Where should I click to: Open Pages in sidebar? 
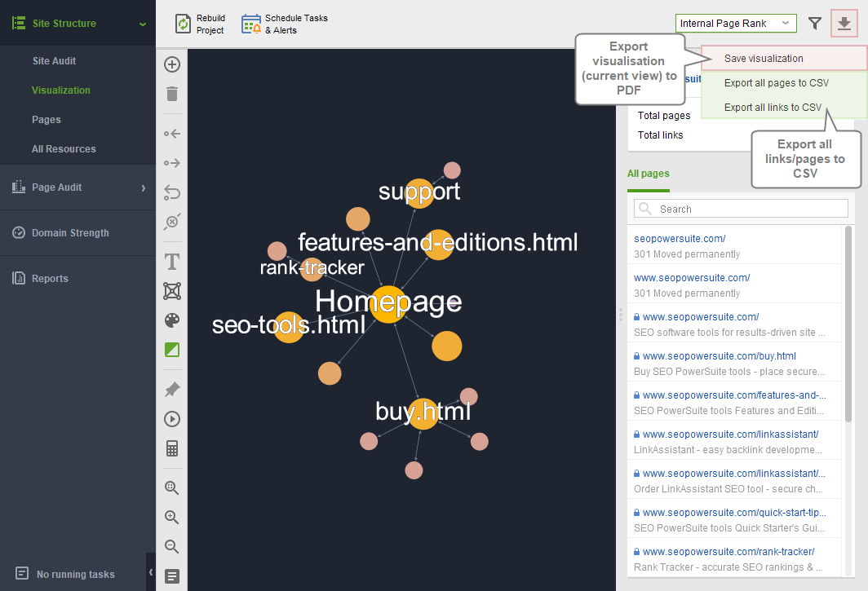[x=46, y=120]
